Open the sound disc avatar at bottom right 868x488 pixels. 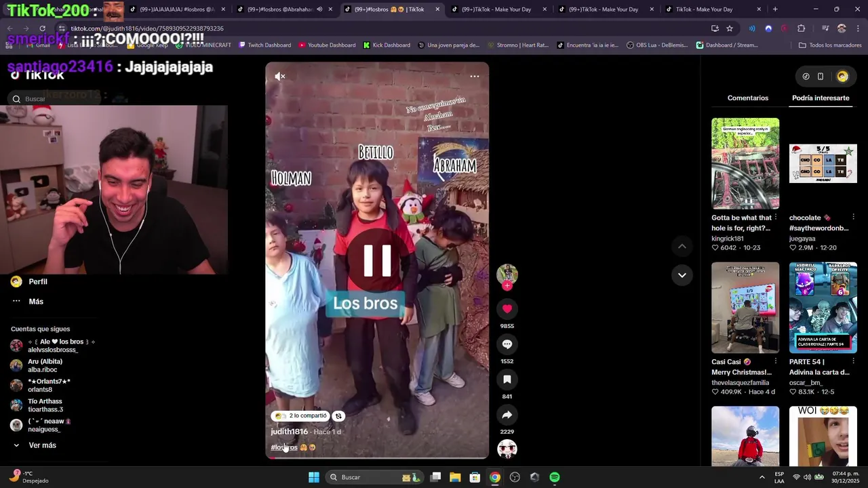pos(507,449)
